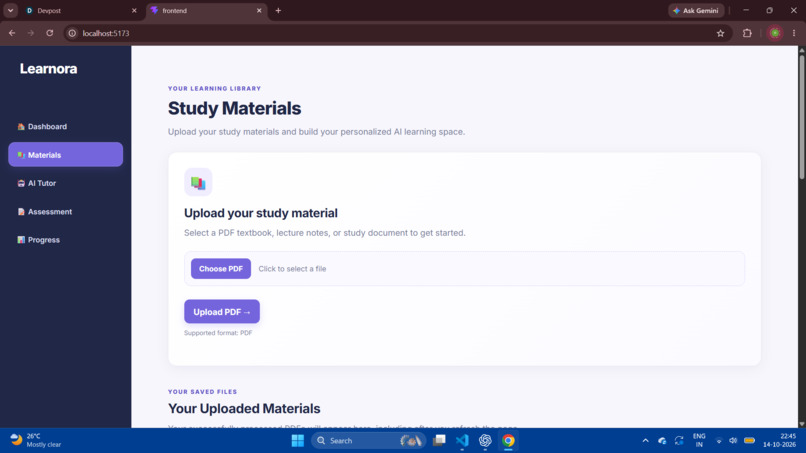The height and width of the screenshot is (453, 806).
Task: Click the volume speaker tray icon
Action: coord(733,441)
